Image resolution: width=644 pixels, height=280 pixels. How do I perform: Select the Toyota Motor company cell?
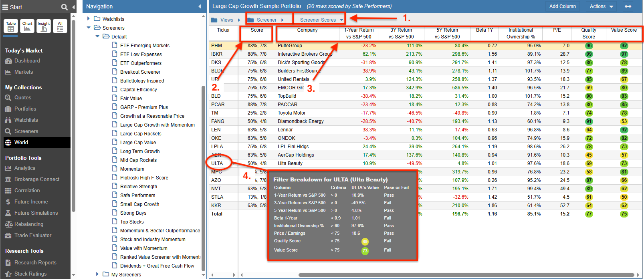pyautogui.click(x=291, y=113)
